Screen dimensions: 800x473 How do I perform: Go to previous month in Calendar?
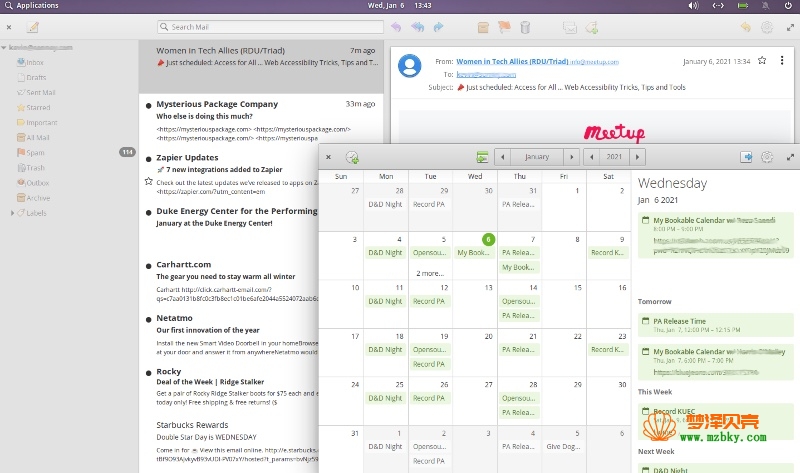click(503, 157)
